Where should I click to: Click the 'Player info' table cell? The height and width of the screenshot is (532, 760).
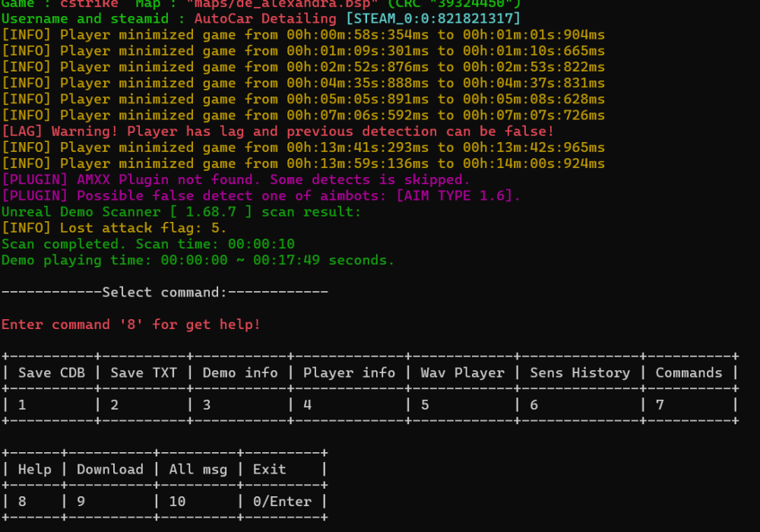[349, 372]
